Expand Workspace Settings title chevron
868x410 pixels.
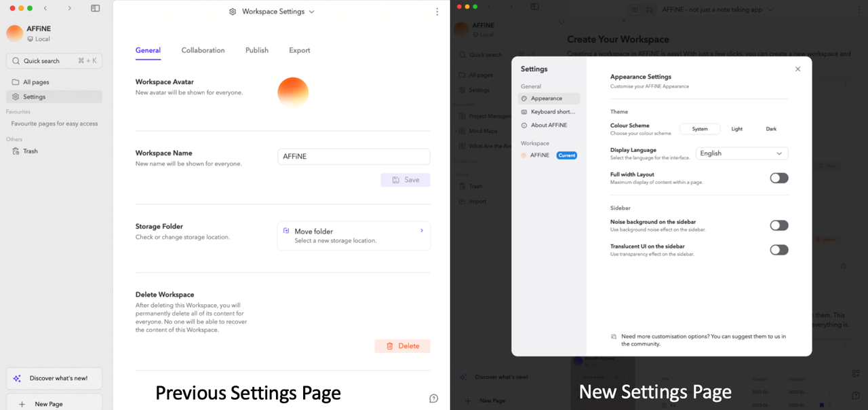pyautogui.click(x=312, y=12)
